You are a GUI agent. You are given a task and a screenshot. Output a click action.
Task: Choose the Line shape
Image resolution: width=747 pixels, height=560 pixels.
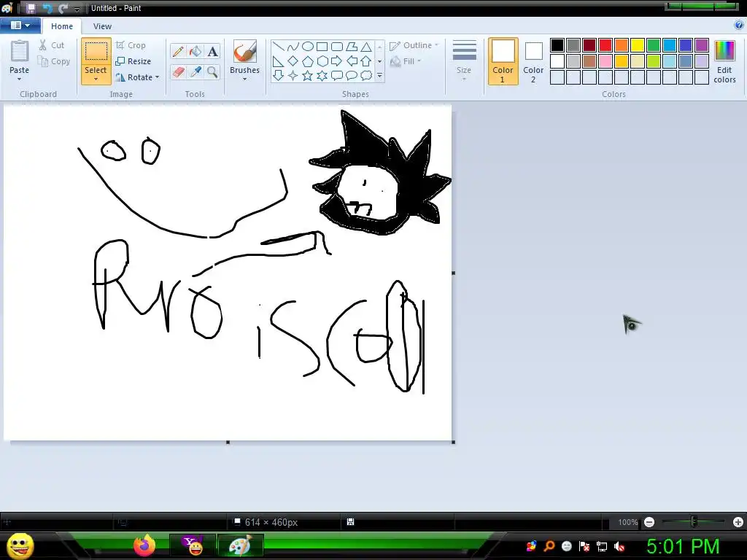pyautogui.click(x=278, y=46)
